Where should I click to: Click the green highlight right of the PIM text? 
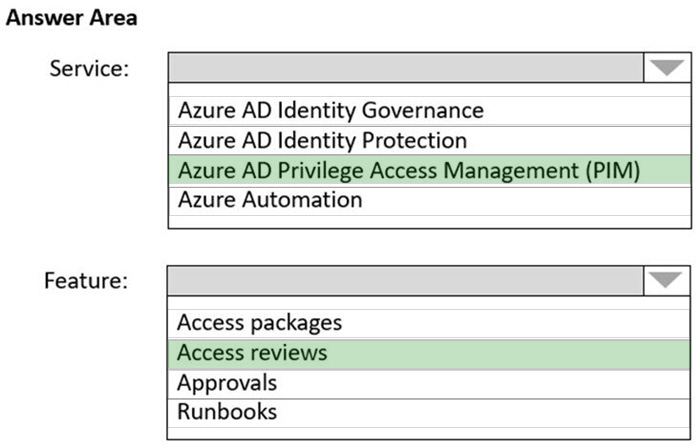click(665, 170)
